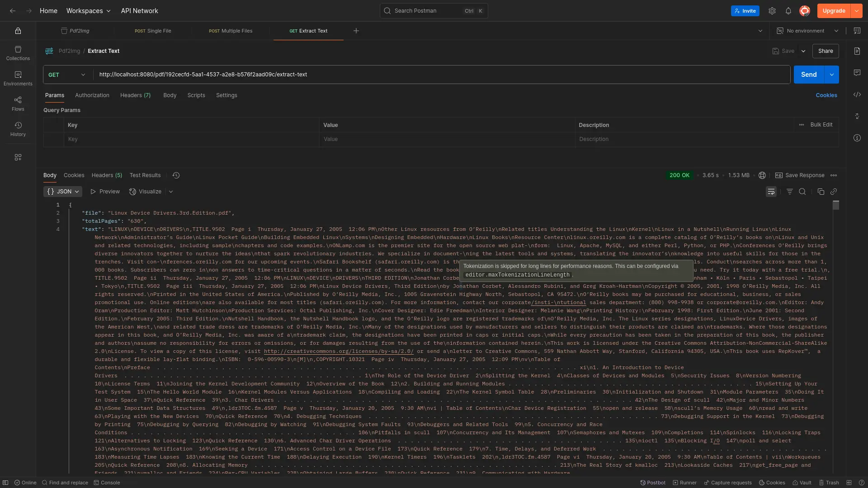The height and width of the screenshot is (488, 868).
Task: Open Flows in the sidebar
Action: pos(18,103)
